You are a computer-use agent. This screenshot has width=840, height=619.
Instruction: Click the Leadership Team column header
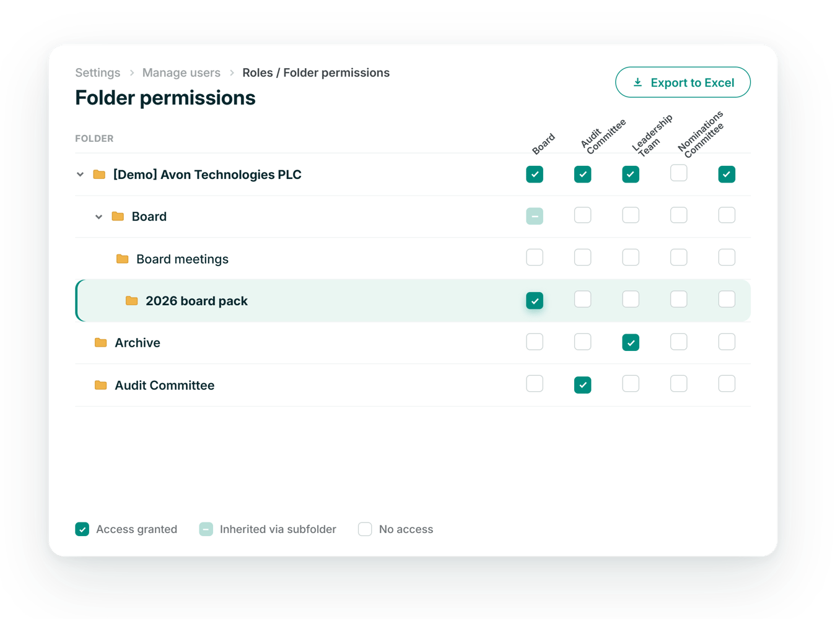652,135
